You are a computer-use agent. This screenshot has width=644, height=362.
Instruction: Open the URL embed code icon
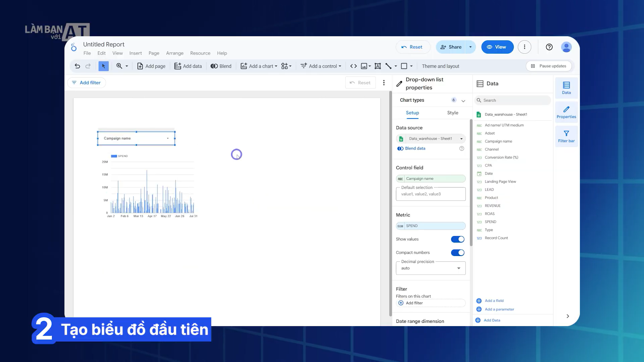(353, 66)
